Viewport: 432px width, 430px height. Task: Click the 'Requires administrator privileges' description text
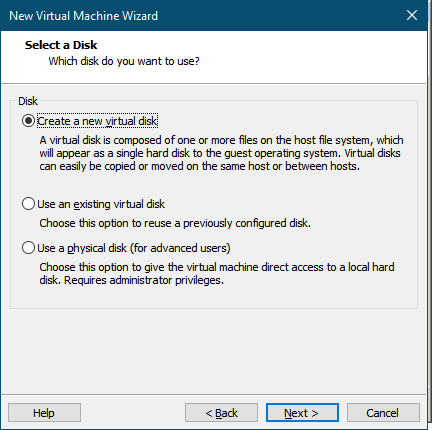point(144,280)
